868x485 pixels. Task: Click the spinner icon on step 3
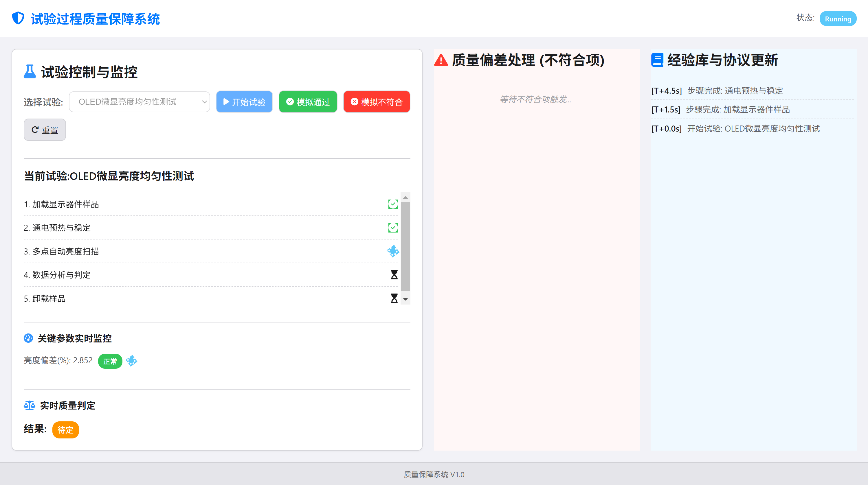pos(393,251)
